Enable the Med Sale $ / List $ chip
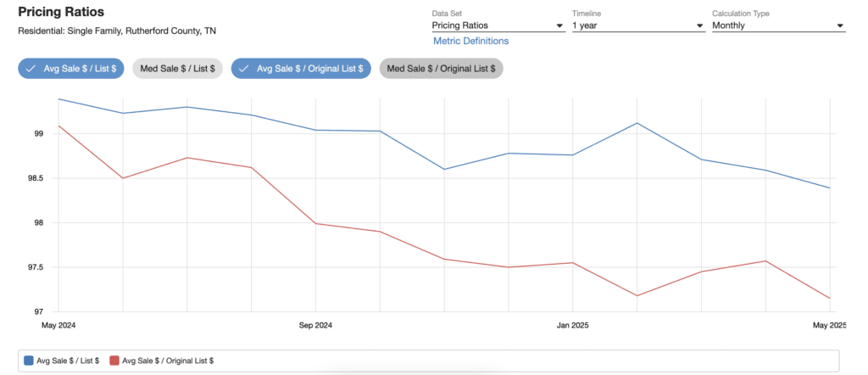The width and height of the screenshot is (868, 375). pyautogui.click(x=177, y=69)
